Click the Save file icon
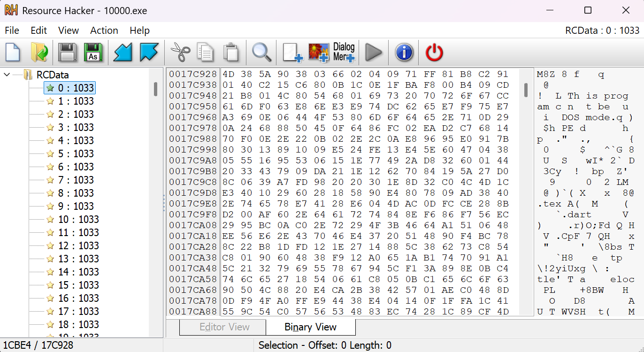The height and width of the screenshot is (352, 644). point(68,53)
